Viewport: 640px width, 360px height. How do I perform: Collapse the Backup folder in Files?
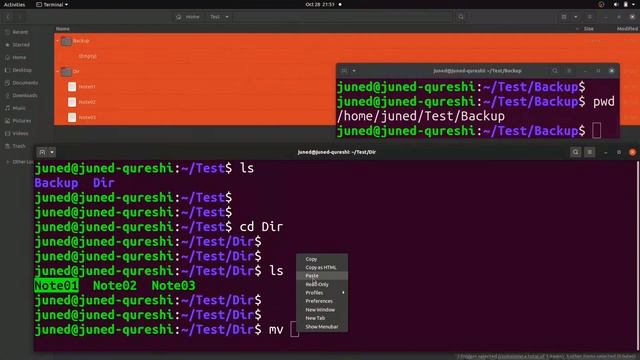(x=58, y=41)
